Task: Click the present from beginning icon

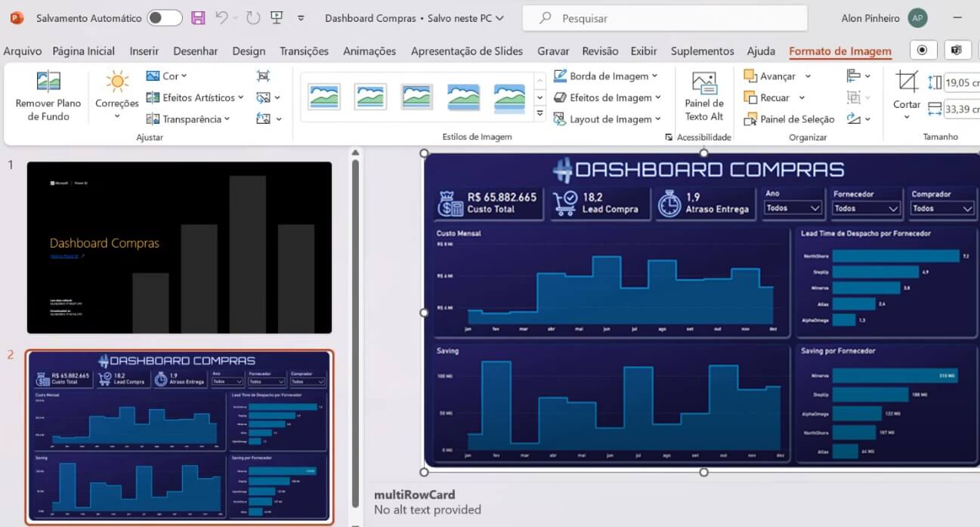Action: pos(277,17)
